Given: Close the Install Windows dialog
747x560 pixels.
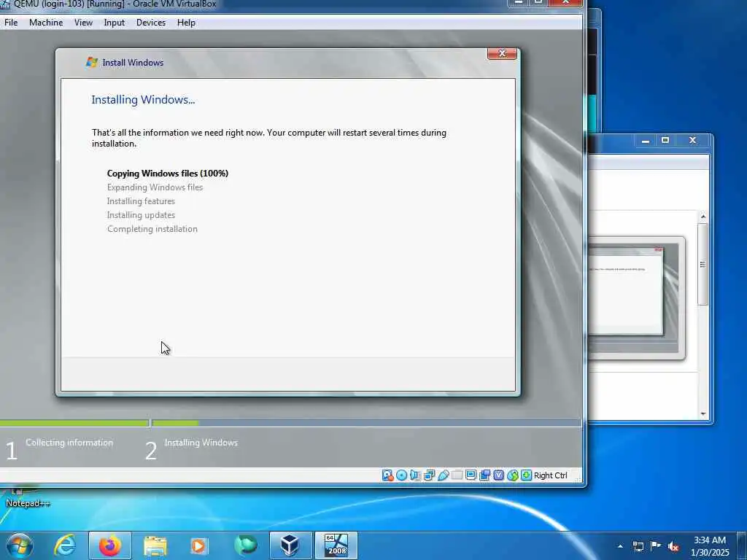Looking at the screenshot, I should pos(502,53).
